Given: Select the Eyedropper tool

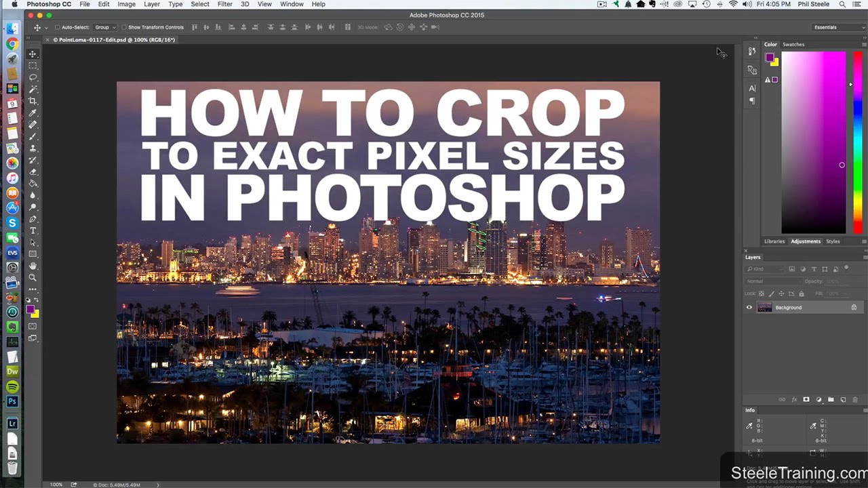Looking at the screenshot, I should 33,113.
